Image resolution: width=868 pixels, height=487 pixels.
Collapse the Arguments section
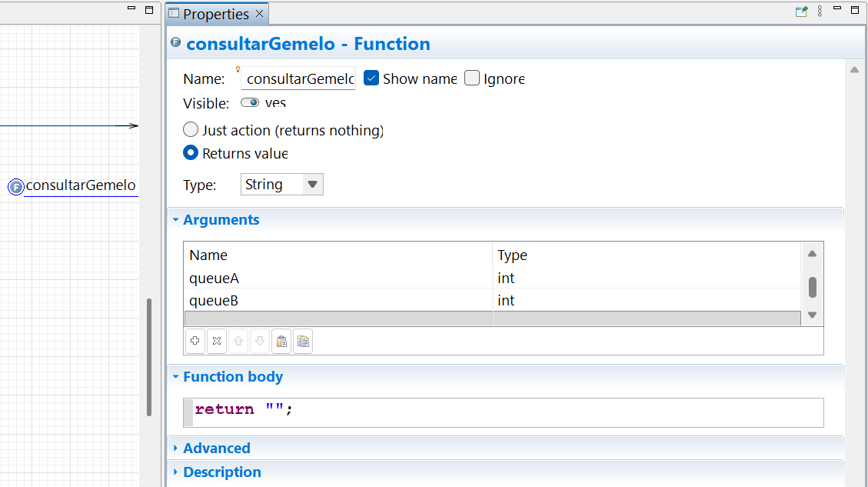[175, 220]
